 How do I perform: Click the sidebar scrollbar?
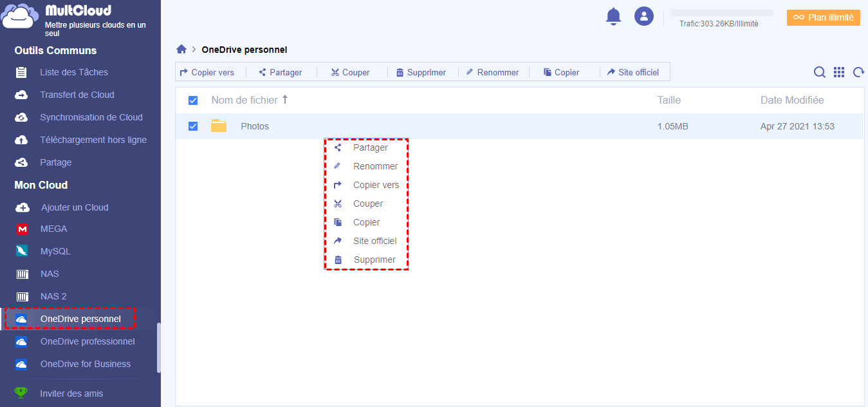pyautogui.click(x=158, y=347)
